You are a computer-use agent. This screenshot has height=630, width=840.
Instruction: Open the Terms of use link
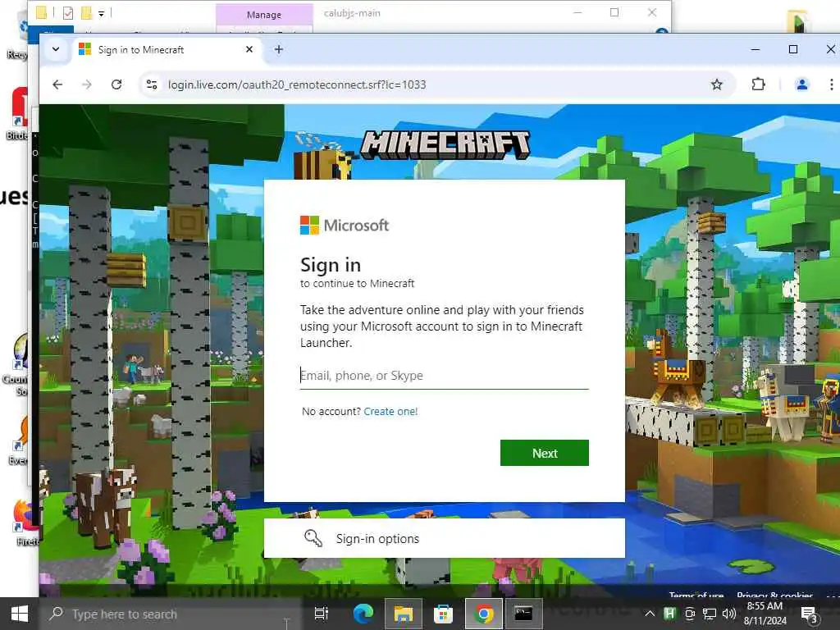coord(696,595)
